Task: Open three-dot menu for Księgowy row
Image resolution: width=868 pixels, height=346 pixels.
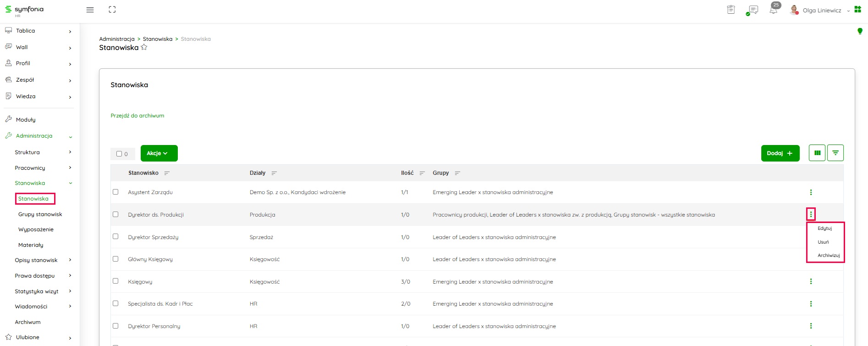Action: coord(811,281)
